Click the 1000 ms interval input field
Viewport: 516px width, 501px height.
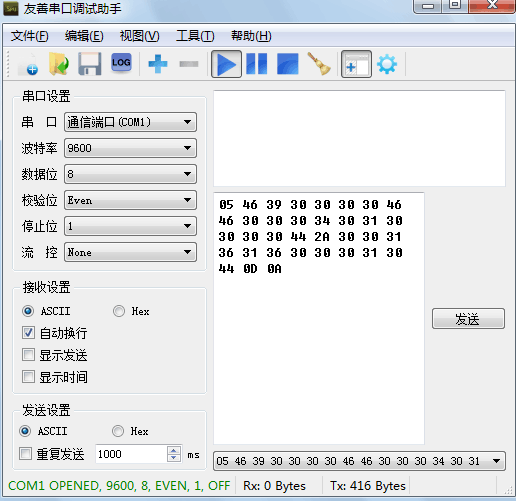point(131,454)
